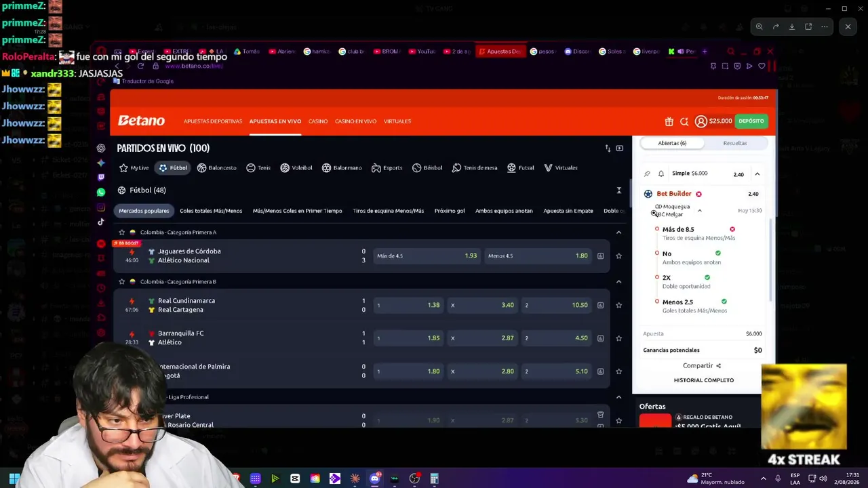Collapse the Fútbol (48) section header
This screenshot has height=488, width=868.
pos(618,190)
